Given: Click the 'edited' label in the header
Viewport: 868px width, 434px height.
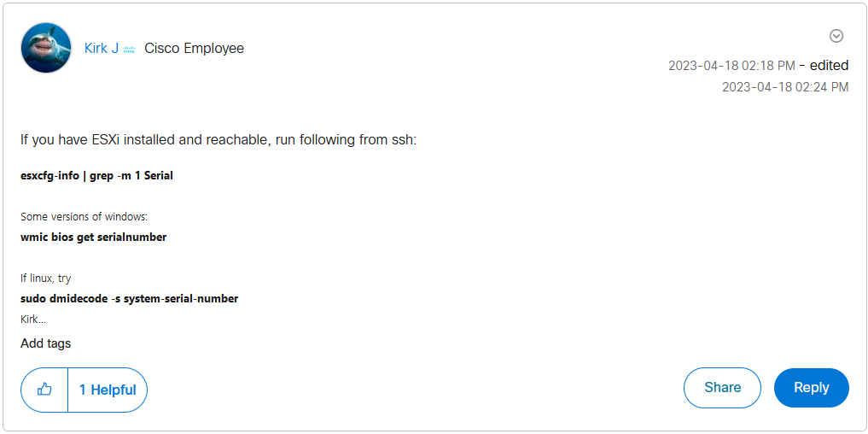Looking at the screenshot, I should pyautogui.click(x=828, y=66).
